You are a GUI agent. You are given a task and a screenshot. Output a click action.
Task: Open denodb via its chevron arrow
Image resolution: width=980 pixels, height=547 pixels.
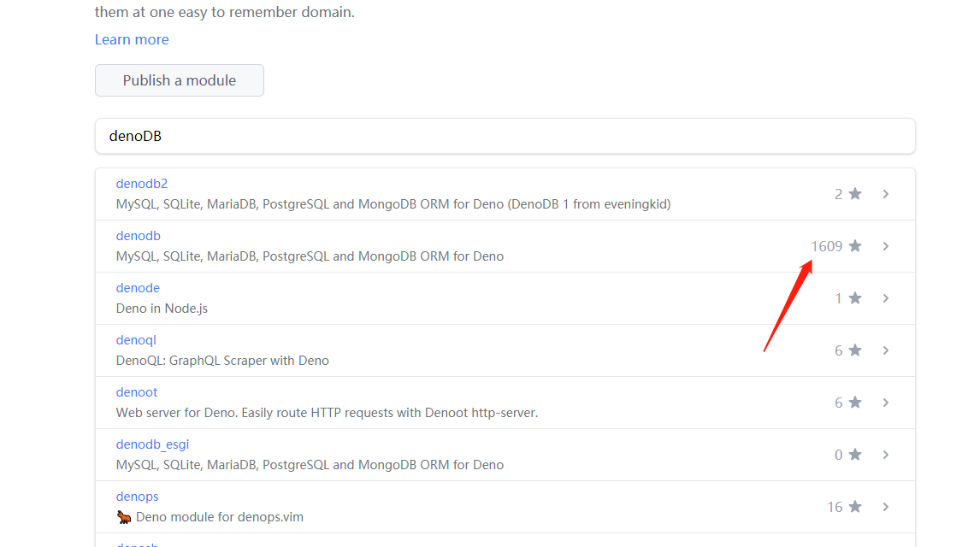pos(886,246)
